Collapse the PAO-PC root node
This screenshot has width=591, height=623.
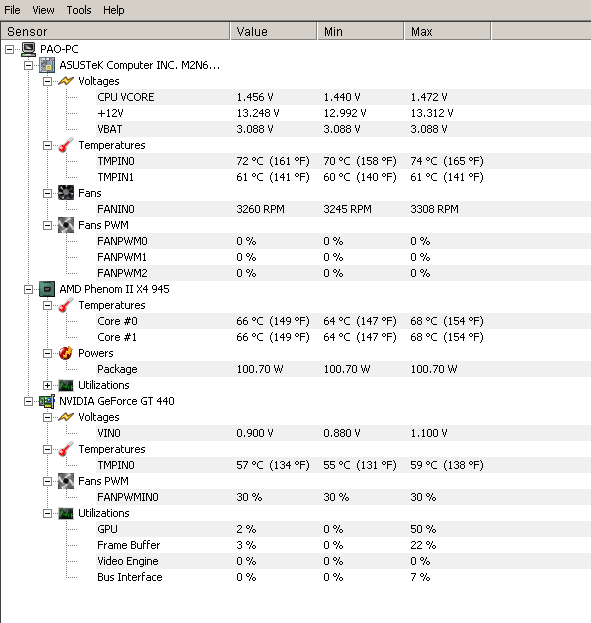[9, 49]
